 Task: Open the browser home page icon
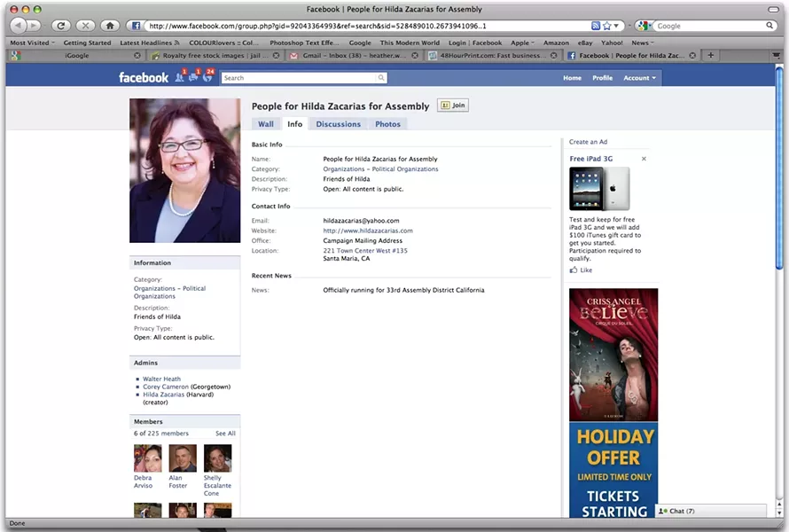tap(110, 25)
